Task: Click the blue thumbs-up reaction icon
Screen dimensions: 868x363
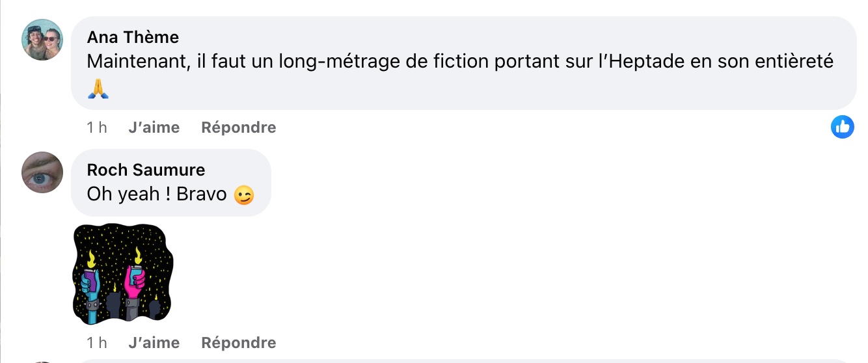Action: click(x=843, y=127)
